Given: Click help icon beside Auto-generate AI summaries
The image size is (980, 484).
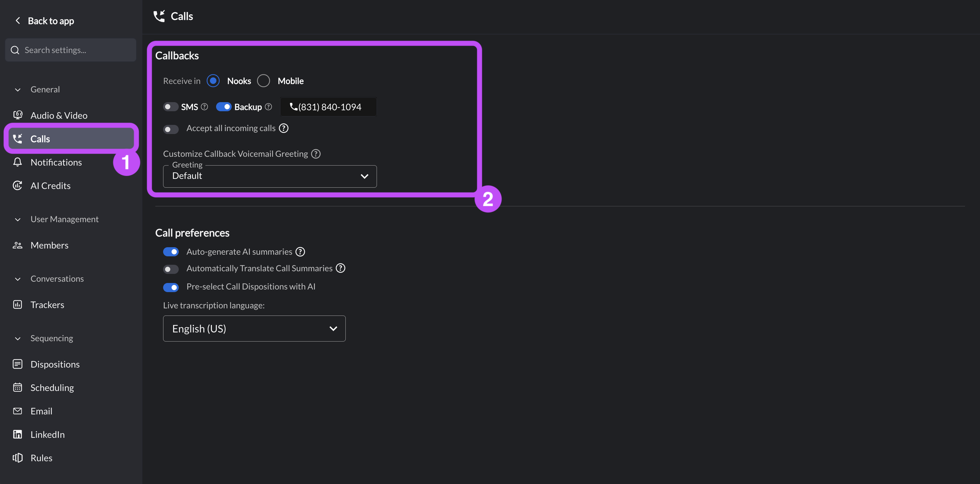Looking at the screenshot, I should (300, 252).
